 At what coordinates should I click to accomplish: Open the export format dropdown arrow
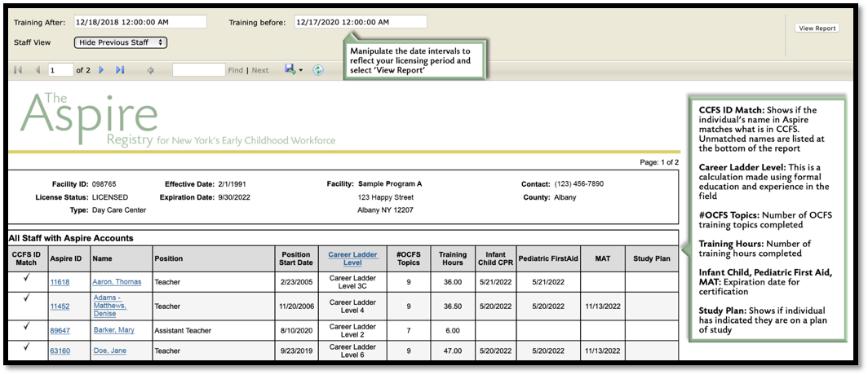pos(301,71)
